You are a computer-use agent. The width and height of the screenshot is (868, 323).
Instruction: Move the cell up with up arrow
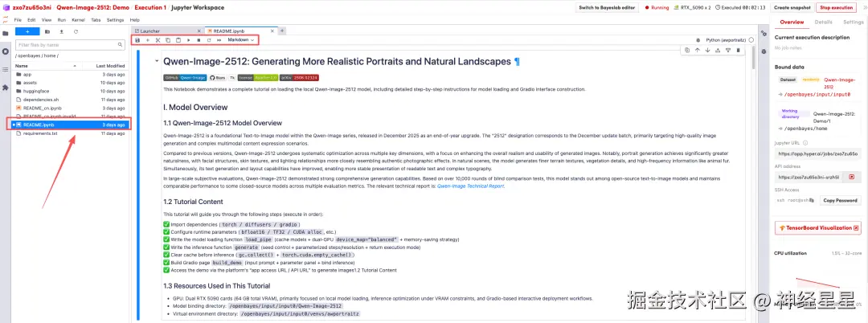(x=698, y=51)
